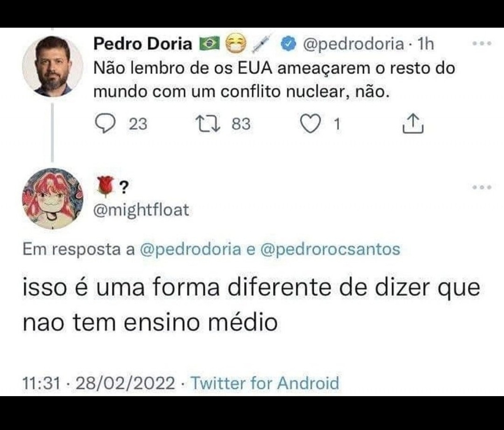
Task: Retweet Pedro Doria's tweet
Action: (208, 124)
